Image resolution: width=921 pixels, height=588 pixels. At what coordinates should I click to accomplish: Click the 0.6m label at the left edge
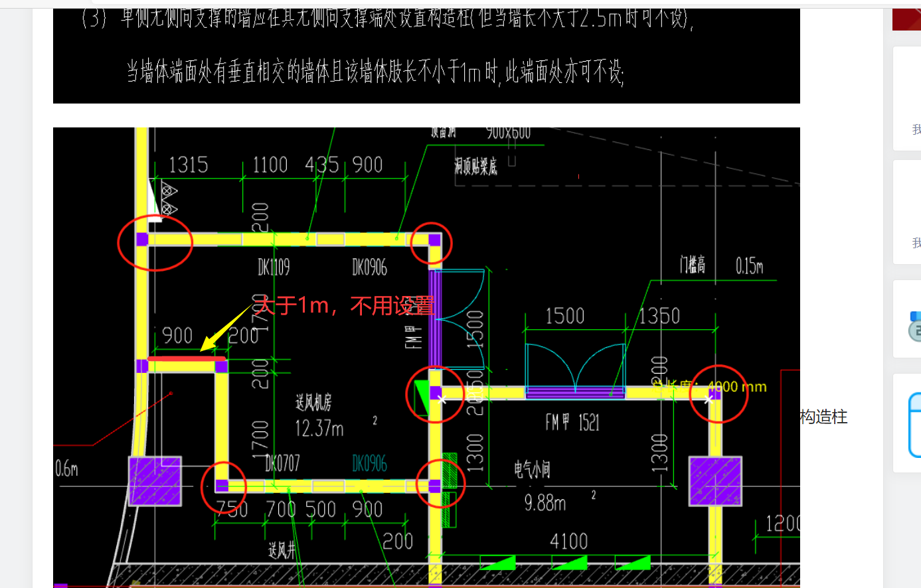pyautogui.click(x=66, y=469)
